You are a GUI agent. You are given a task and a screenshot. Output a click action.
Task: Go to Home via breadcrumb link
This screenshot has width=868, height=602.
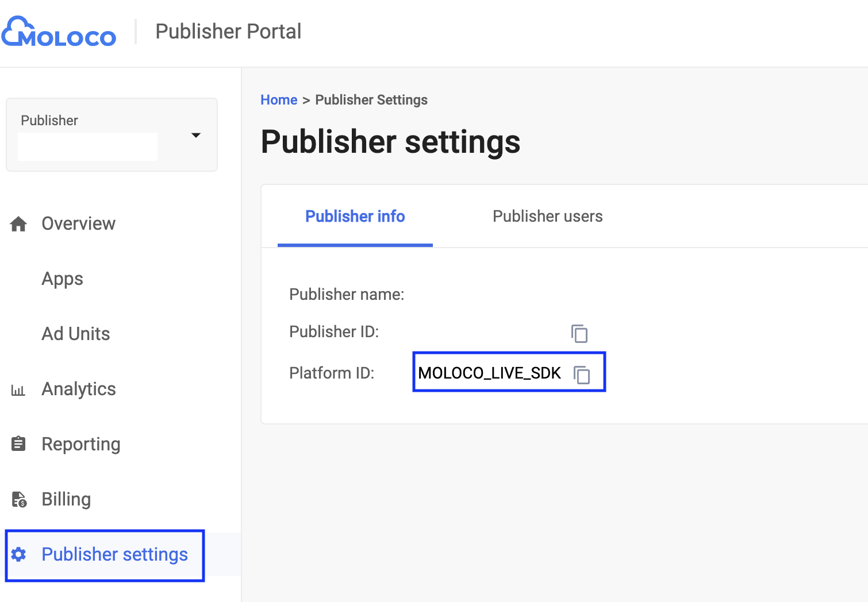pos(279,100)
